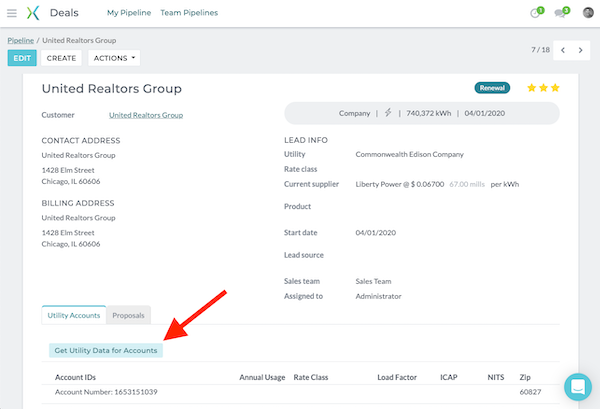Click Get Utility Data for Accounts
600x409 pixels.
(105, 351)
